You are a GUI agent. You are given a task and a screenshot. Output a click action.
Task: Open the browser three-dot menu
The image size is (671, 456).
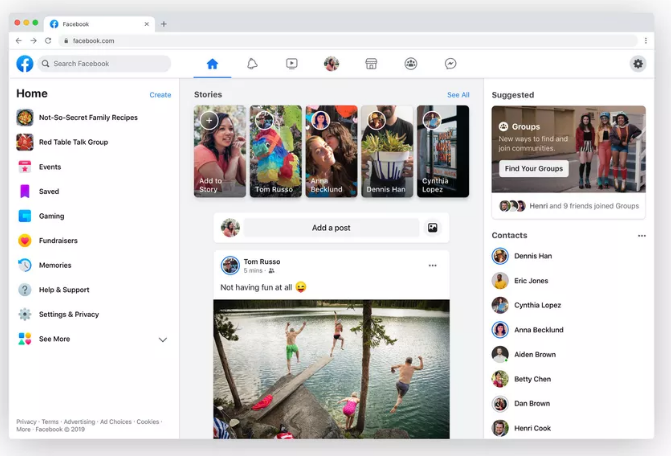pyautogui.click(x=645, y=41)
